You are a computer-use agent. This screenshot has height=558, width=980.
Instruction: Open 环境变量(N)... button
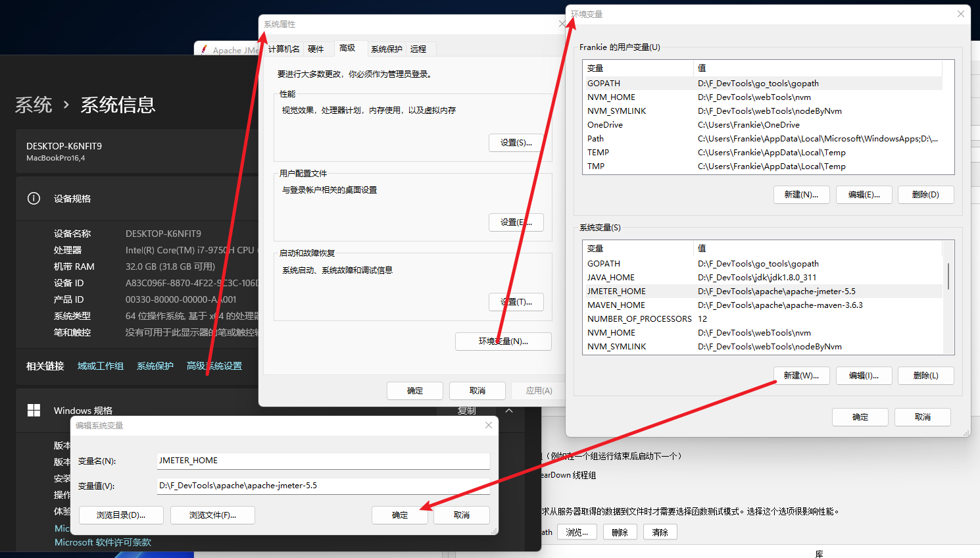pos(503,342)
